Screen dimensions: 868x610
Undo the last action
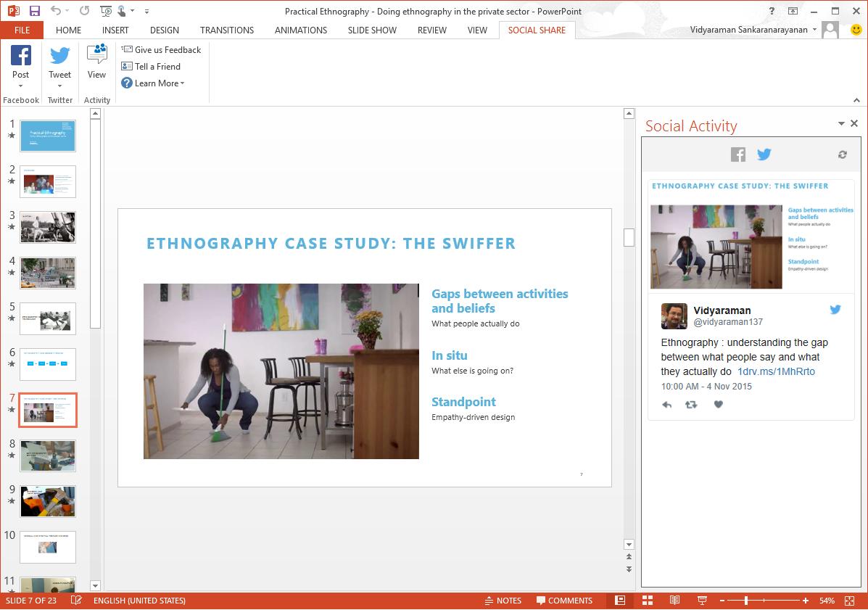point(55,10)
